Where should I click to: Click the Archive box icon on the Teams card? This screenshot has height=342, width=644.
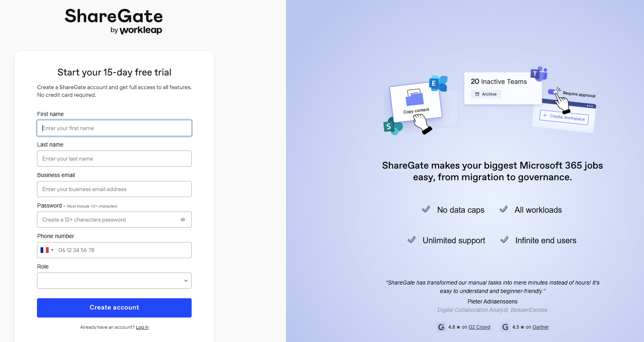476,94
